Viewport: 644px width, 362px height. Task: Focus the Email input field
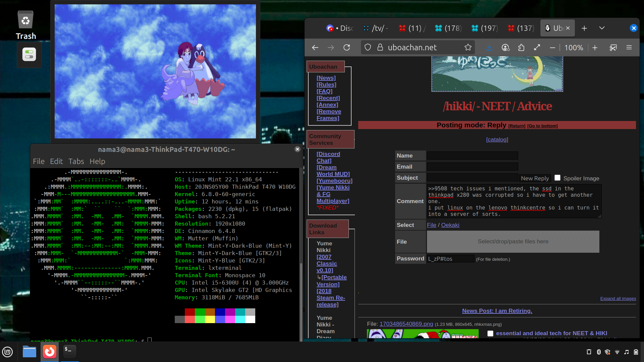click(x=472, y=167)
